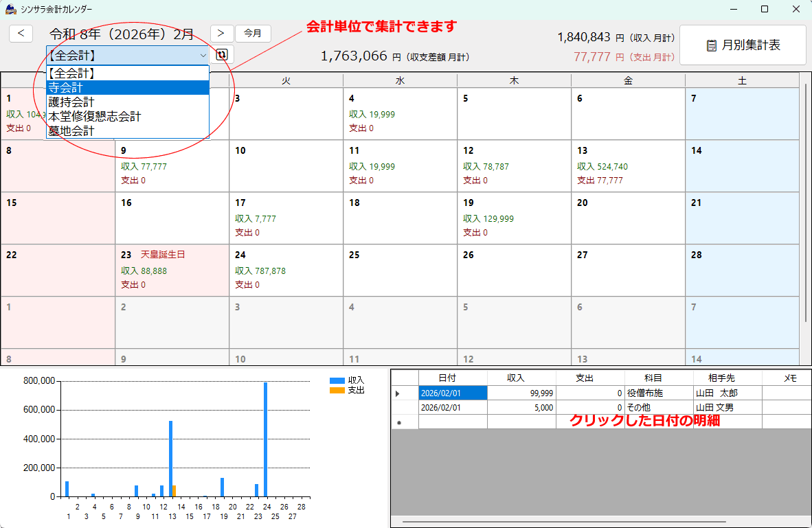Expand the 【全会計】 accounting combo box
812x528 pixels.
[128, 55]
